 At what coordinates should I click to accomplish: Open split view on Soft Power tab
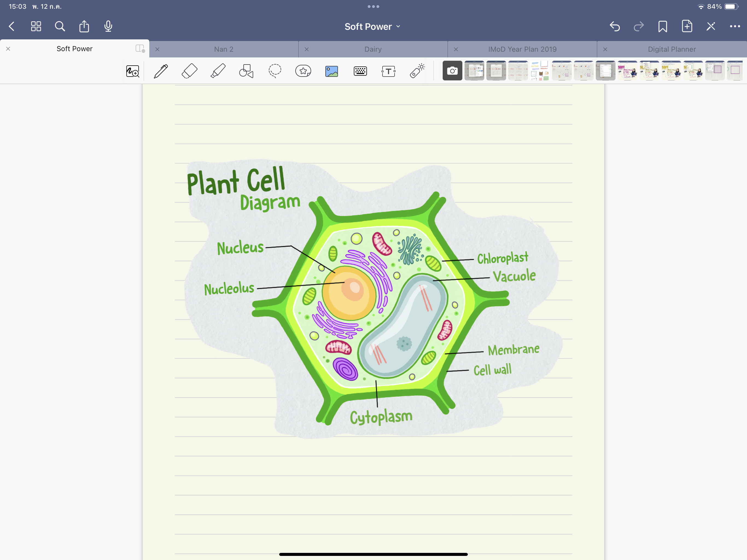point(140,49)
